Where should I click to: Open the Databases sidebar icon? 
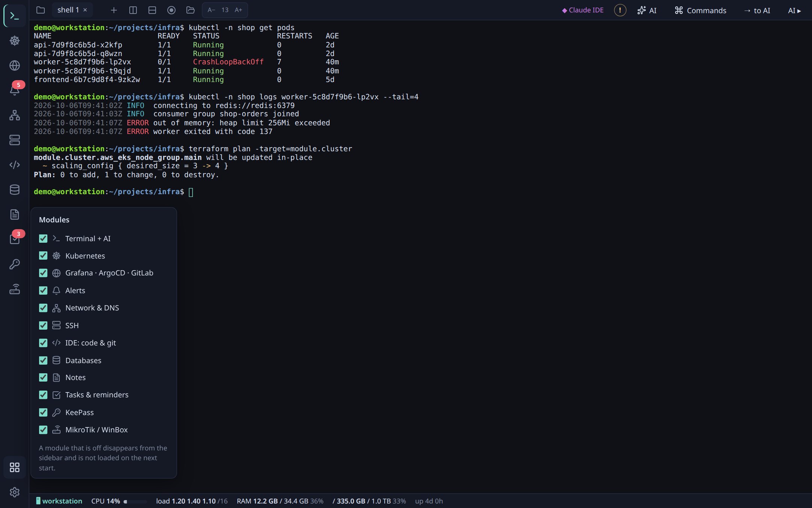coord(14,190)
